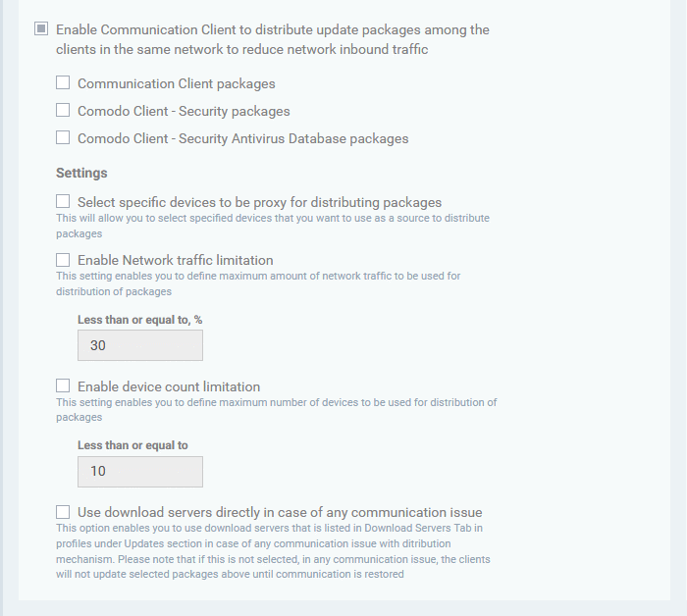Enable Security Antivirus Database packages checkbox
Screen dimensions: 687x616
[63, 137]
